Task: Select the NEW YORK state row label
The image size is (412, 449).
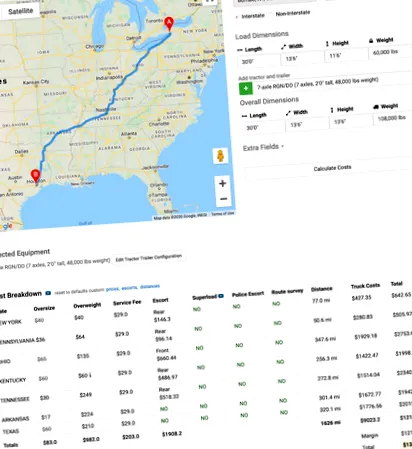Action: point(11,322)
